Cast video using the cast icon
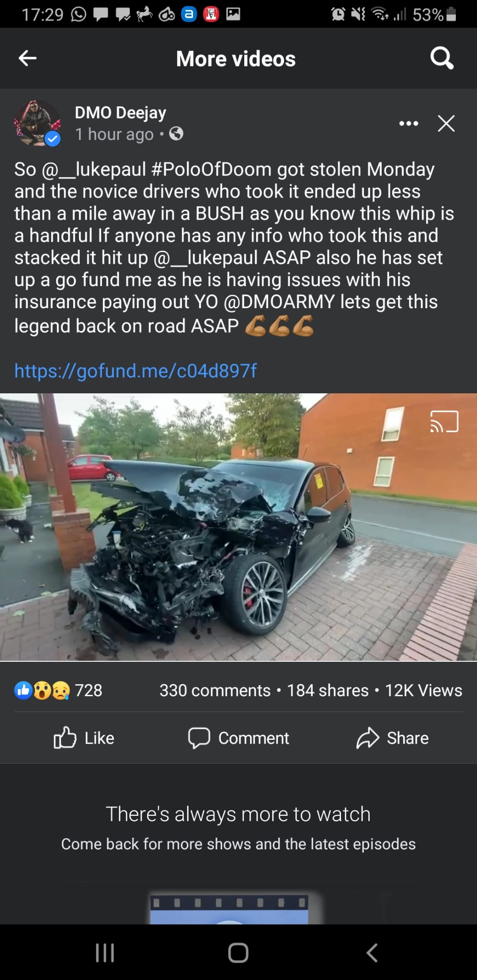Screen dimensions: 477x980 point(444,422)
